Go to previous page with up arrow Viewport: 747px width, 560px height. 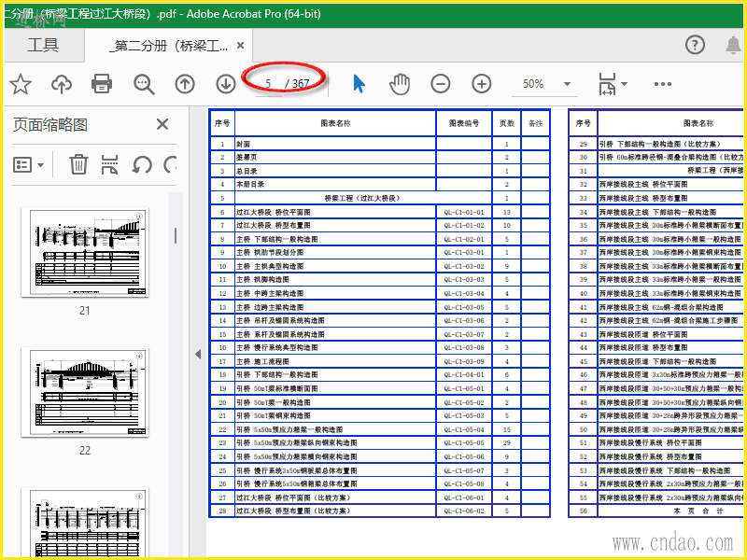tap(185, 84)
